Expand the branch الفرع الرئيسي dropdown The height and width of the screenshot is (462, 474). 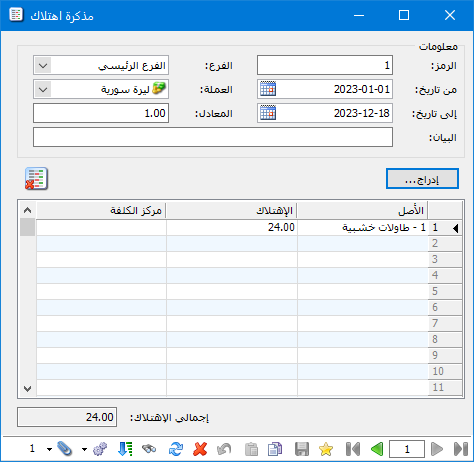tap(43, 65)
